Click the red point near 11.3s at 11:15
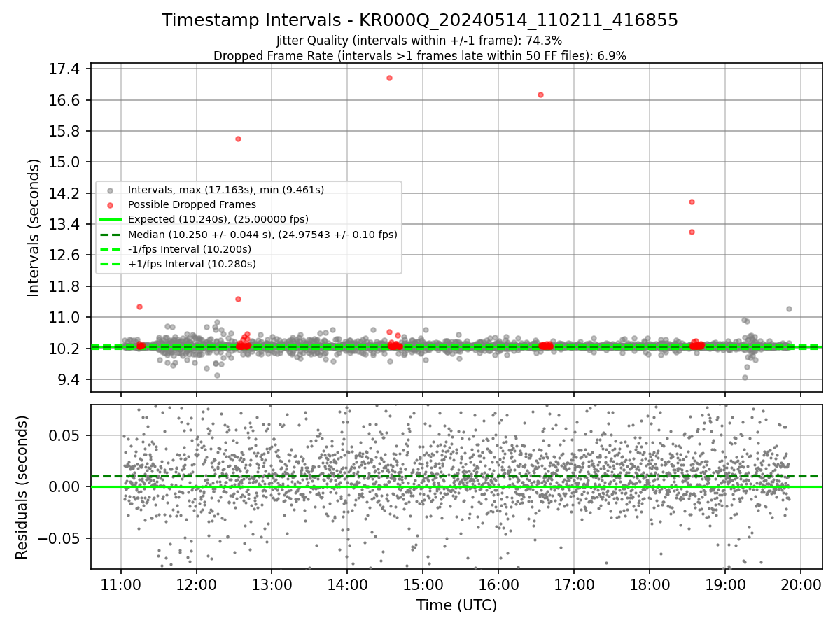Screen dimensions: 840x630 point(139,307)
